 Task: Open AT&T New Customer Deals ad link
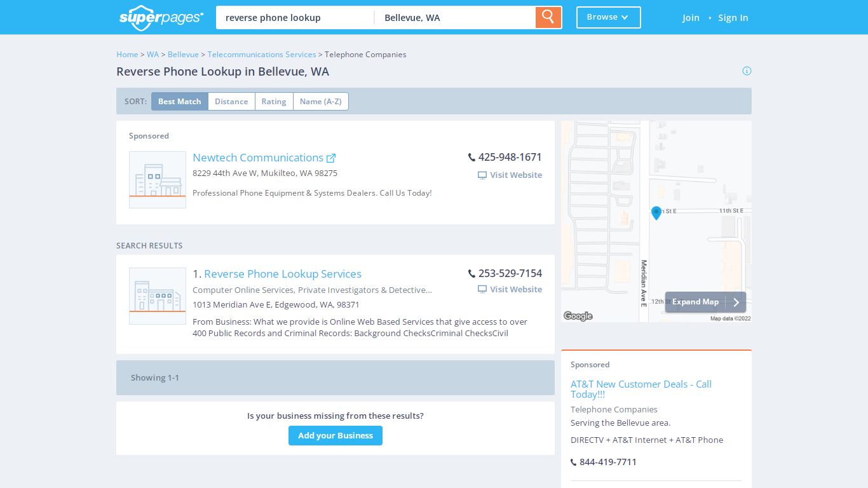641,389
